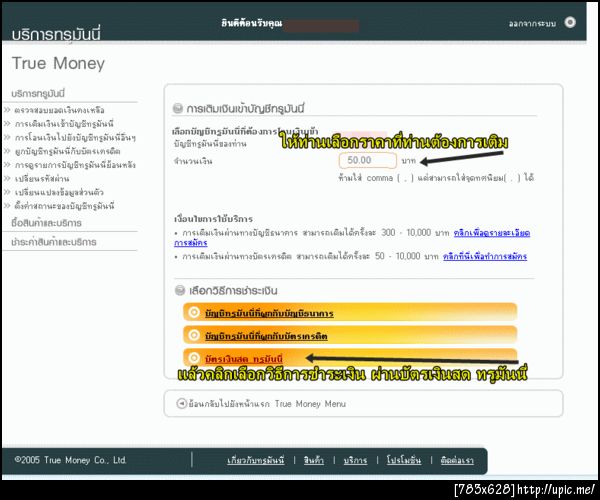
Task: Click the circle icon beside bank account option
Action: [194, 313]
